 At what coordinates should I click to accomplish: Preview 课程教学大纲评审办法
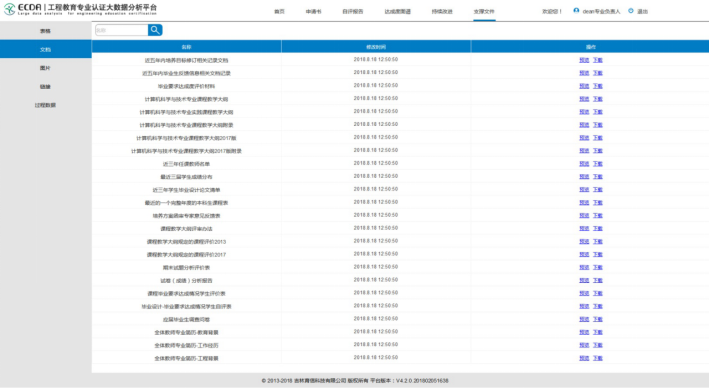[x=584, y=228]
